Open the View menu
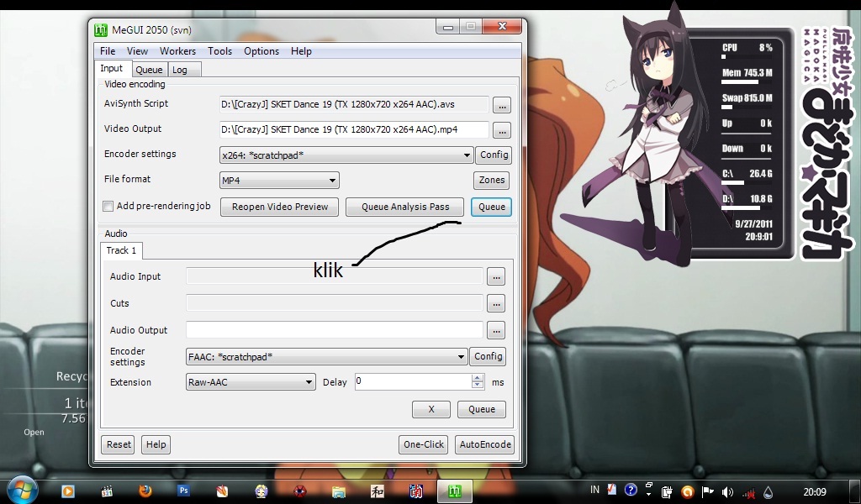This screenshot has width=861, height=504. coord(137,51)
